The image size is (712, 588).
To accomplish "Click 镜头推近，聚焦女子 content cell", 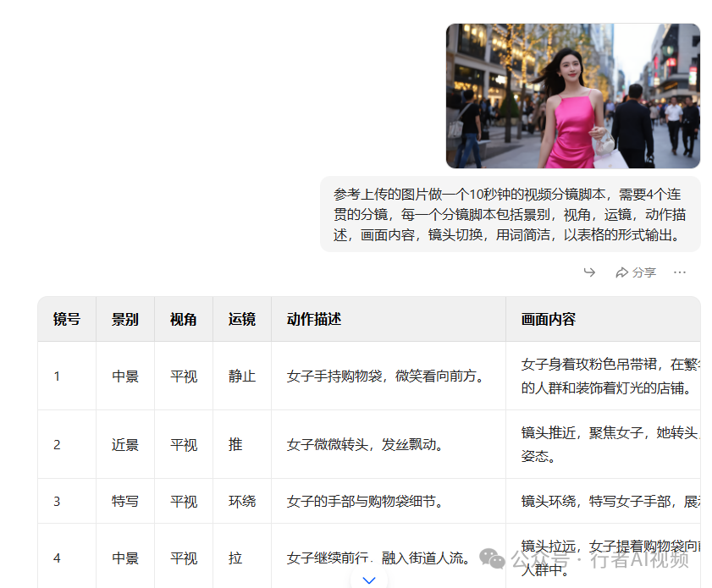I will coord(604,445).
